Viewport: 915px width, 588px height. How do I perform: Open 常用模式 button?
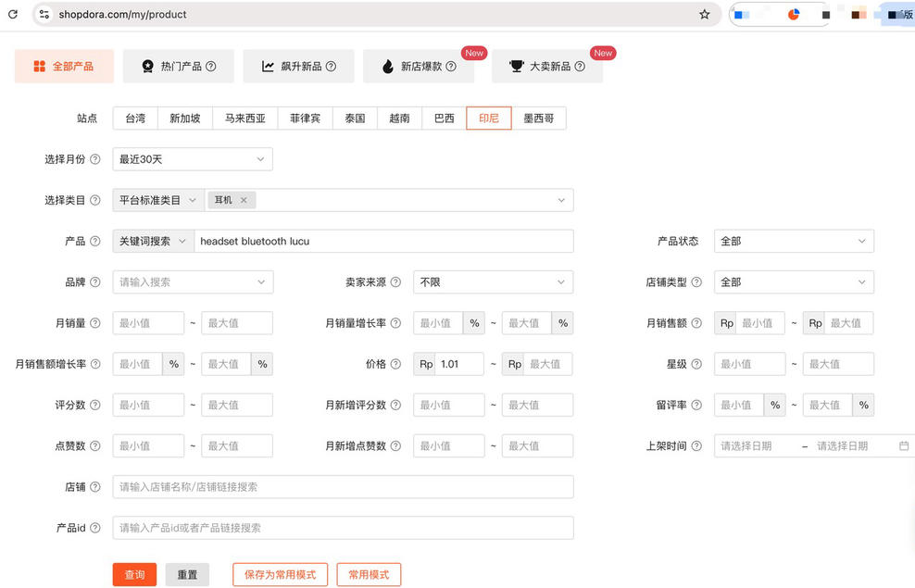pyautogui.click(x=369, y=575)
